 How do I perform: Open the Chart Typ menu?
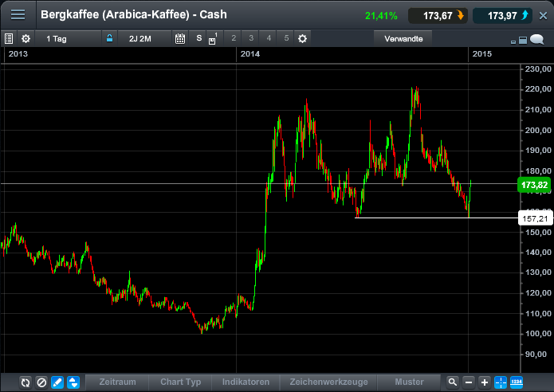pyautogui.click(x=180, y=382)
